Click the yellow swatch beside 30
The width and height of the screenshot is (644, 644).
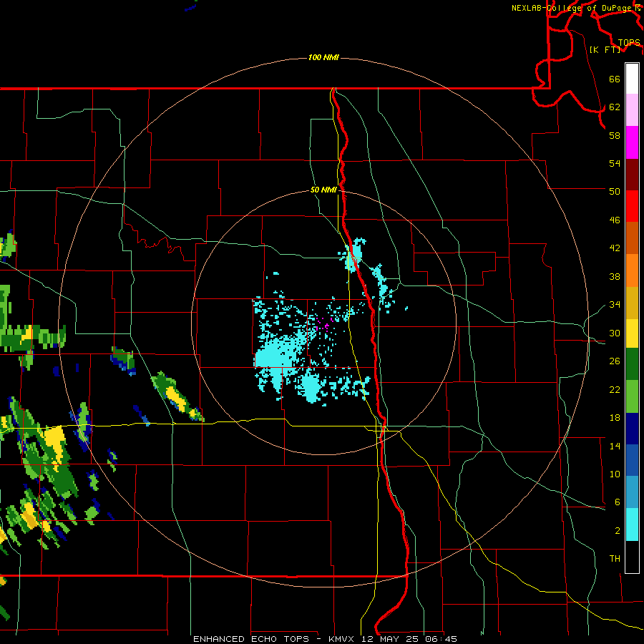click(632, 333)
